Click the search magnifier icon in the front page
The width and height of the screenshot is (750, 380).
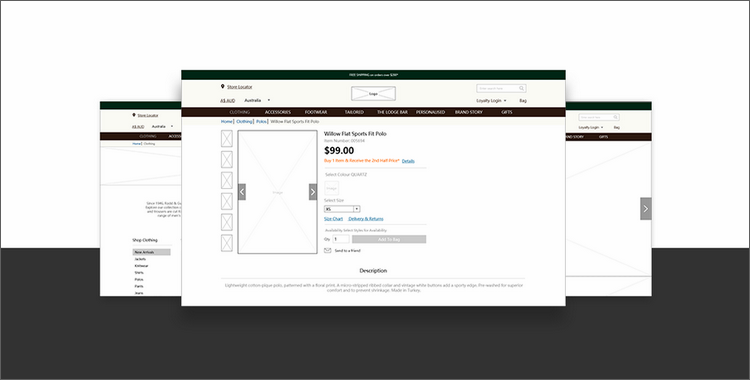tap(521, 88)
